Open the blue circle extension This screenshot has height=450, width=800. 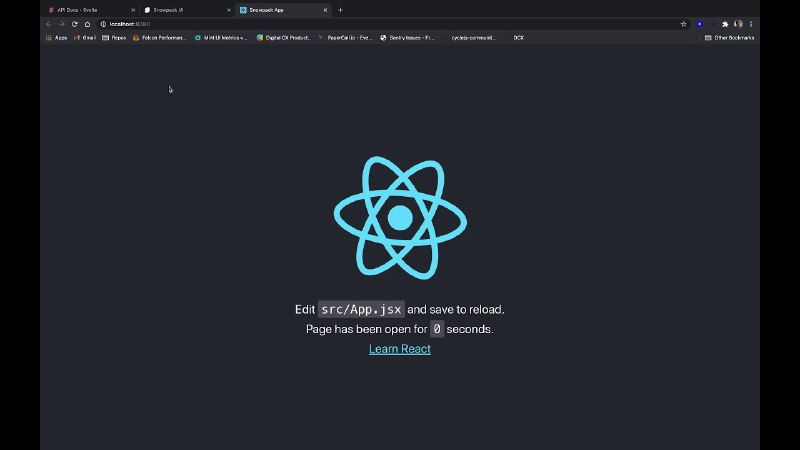[x=699, y=24]
